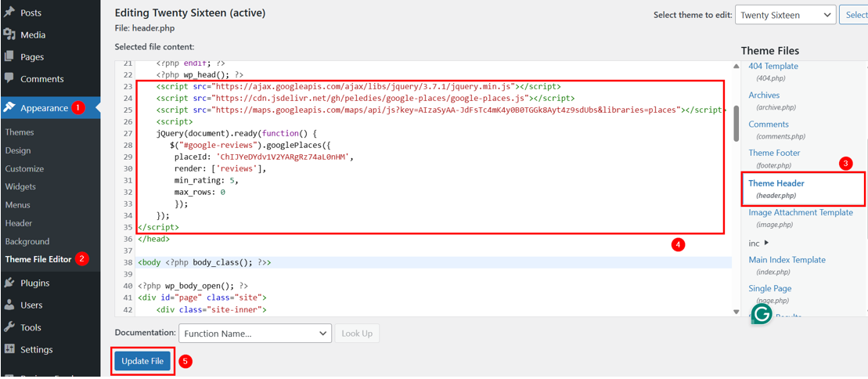The image size is (868, 379).
Task: Select Theme File Editor submenu item
Action: 38,258
